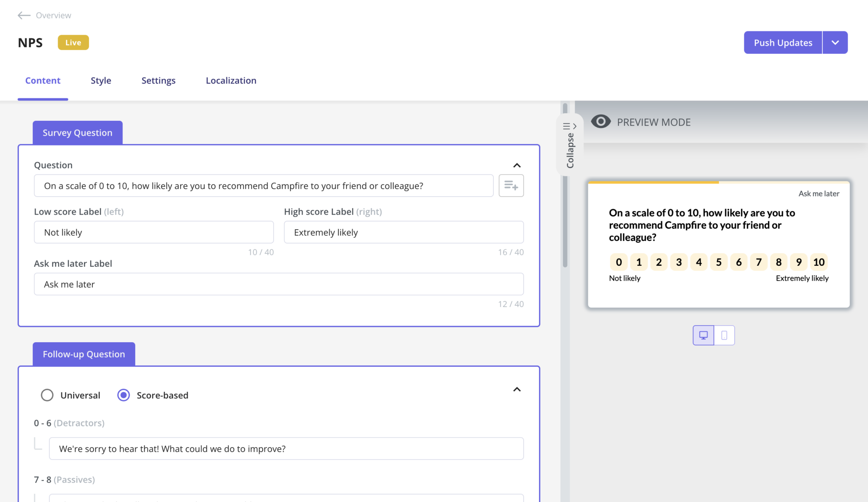This screenshot has height=502, width=868.
Task: Click the Live status badge next to NPS
Action: (x=73, y=42)
